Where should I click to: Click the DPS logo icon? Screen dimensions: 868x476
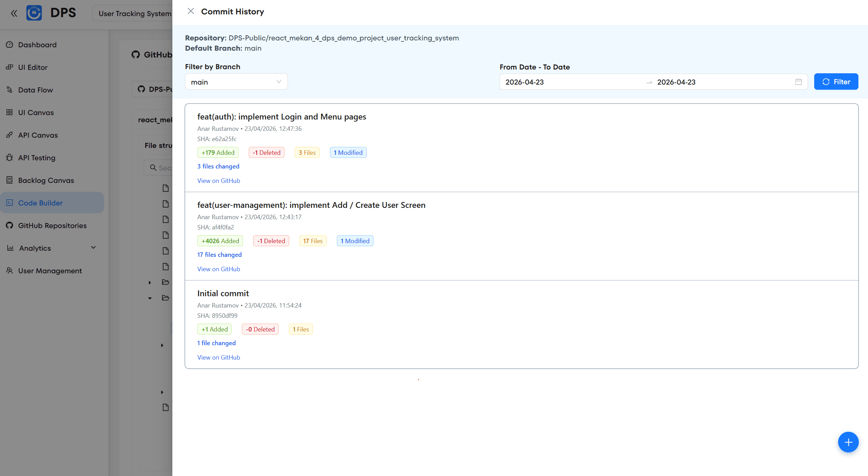point(34,13)
